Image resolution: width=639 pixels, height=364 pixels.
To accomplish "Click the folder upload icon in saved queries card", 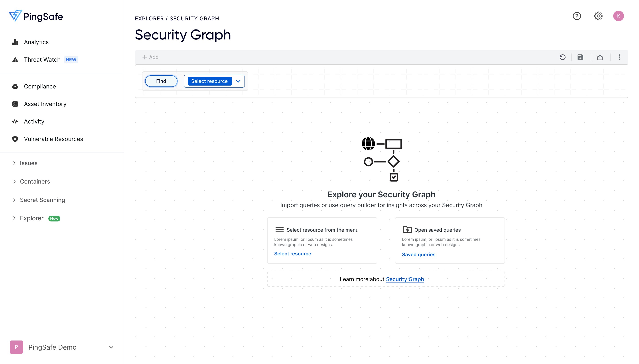I will [407, 229].
